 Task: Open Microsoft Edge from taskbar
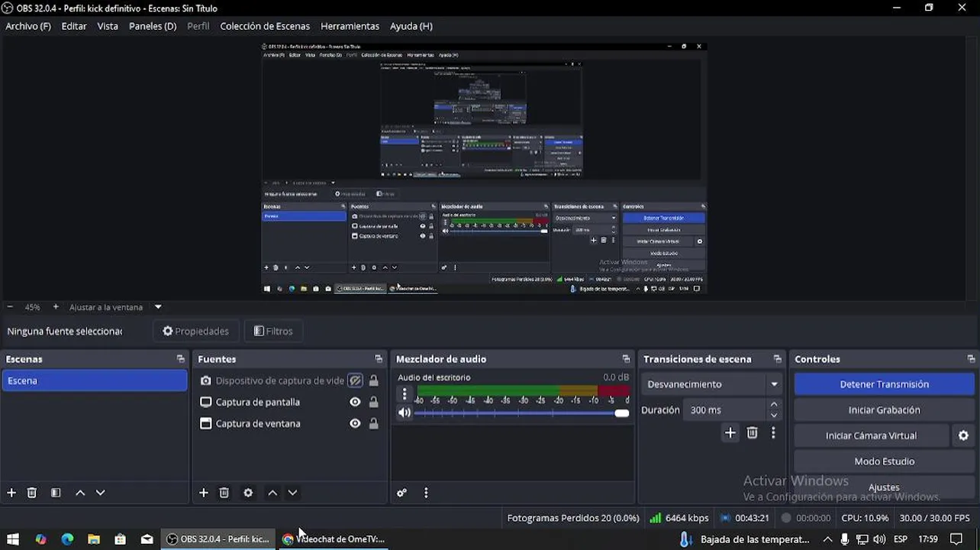pos(67,539)
